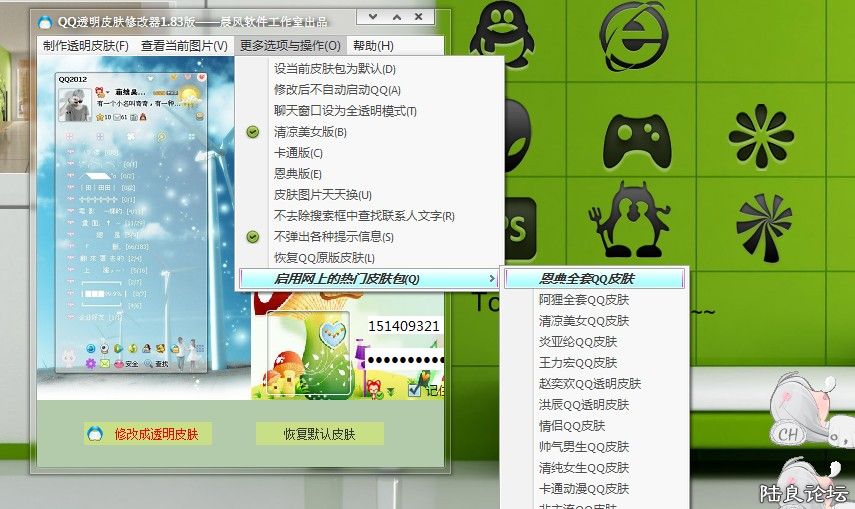Select 阿狸全套QQ皮肤 from the skin list
This screenshot has width=855, height=509.
pyautogui.click(x=584, y=300)
